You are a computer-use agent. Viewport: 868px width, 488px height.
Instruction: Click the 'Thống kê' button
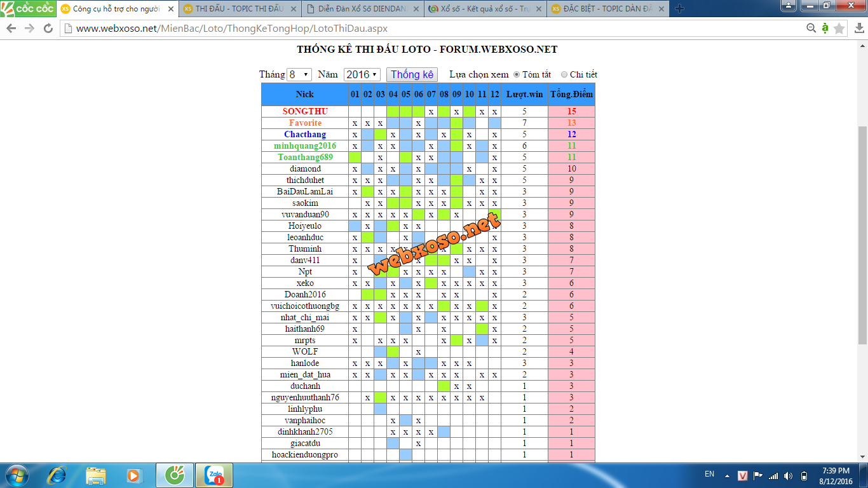tap(412, 74)
